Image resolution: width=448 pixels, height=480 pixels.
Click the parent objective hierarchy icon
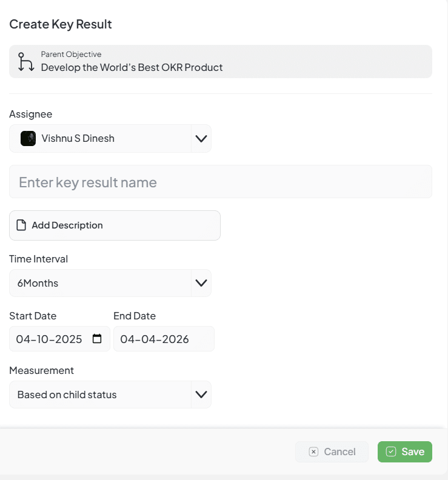(25, 62)
